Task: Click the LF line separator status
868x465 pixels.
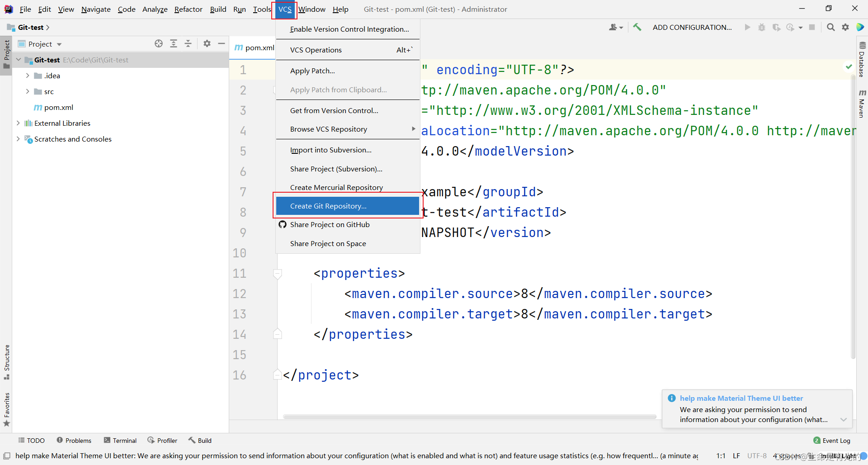Action: coord(736,456)
